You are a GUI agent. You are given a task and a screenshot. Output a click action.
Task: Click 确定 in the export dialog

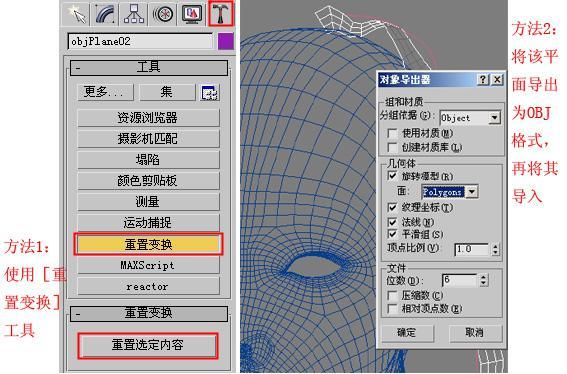pyautogui.click(x=407, y=333)
